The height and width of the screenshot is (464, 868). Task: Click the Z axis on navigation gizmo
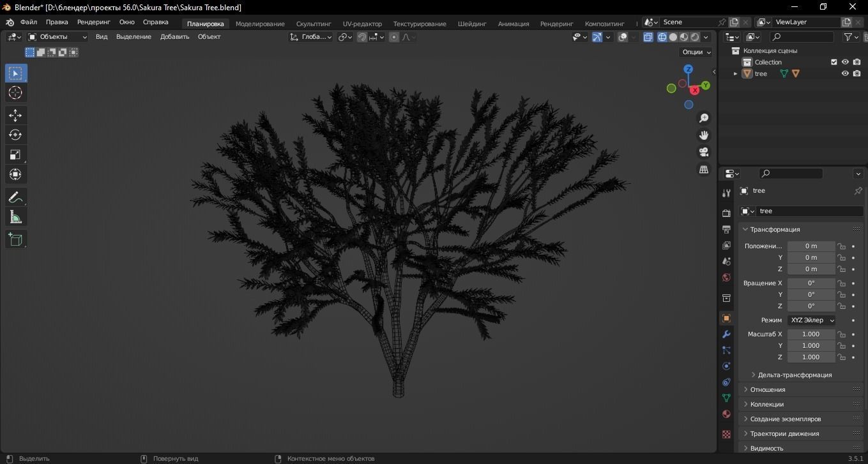pyautogui.click(x=688, y=69)
